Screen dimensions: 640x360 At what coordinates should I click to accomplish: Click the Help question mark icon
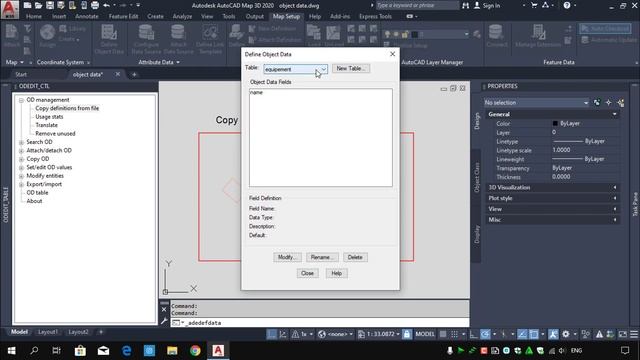pyautogui.click(x=567, y=5)
